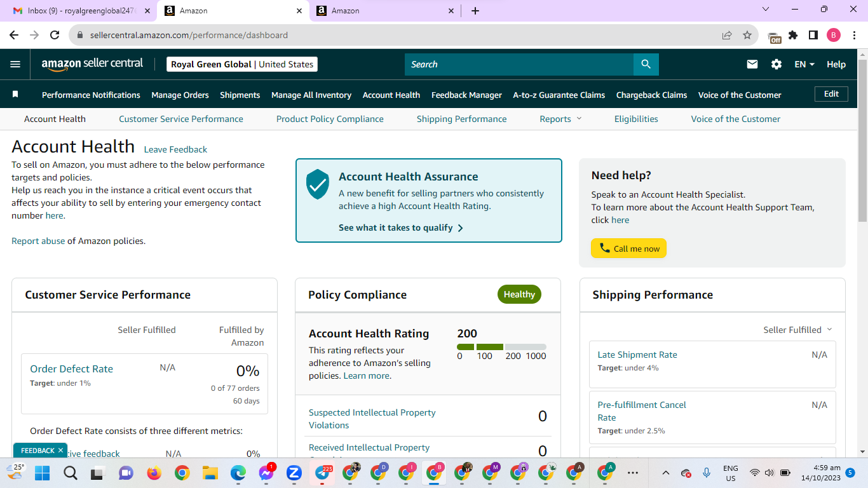Viewport: 868px width, 488px height.
Task: View site information via the lock icon
Action: pos(80,36)
